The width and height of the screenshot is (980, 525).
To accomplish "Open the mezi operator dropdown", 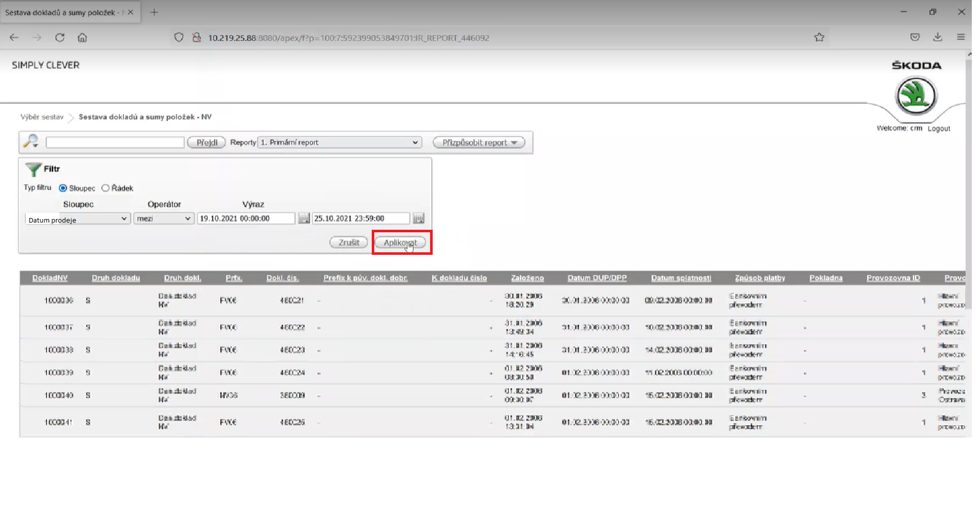I will [x=164, y=218].
